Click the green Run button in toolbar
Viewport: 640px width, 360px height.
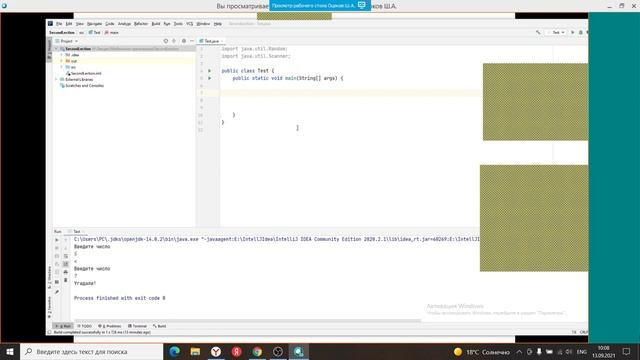572,32
